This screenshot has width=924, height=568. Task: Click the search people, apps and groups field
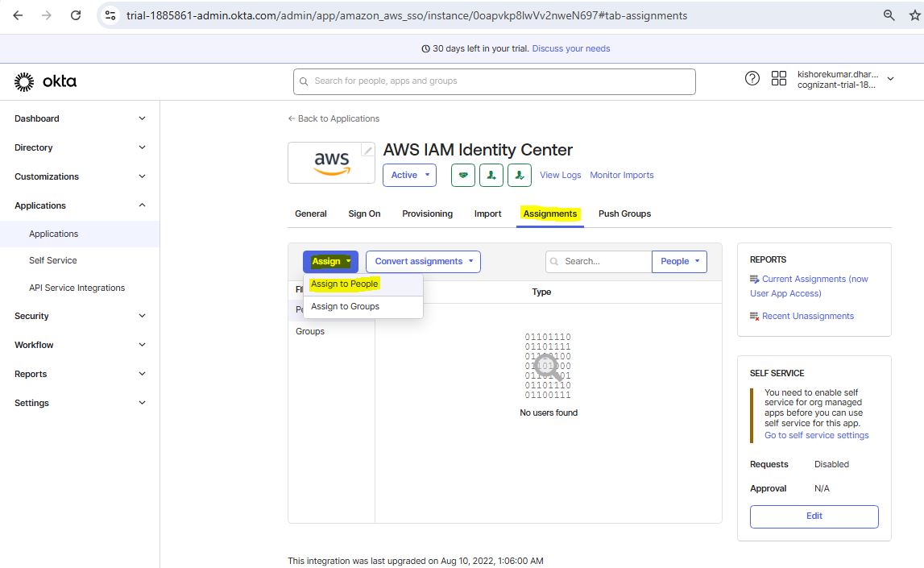[494, 81]
